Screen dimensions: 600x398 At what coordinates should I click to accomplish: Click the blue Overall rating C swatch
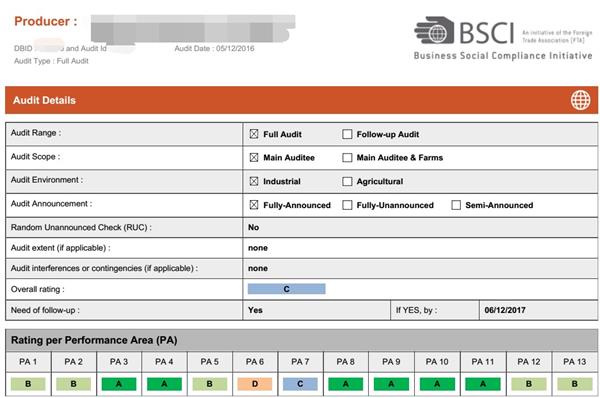pyautogui.click(x=287, y=289)
